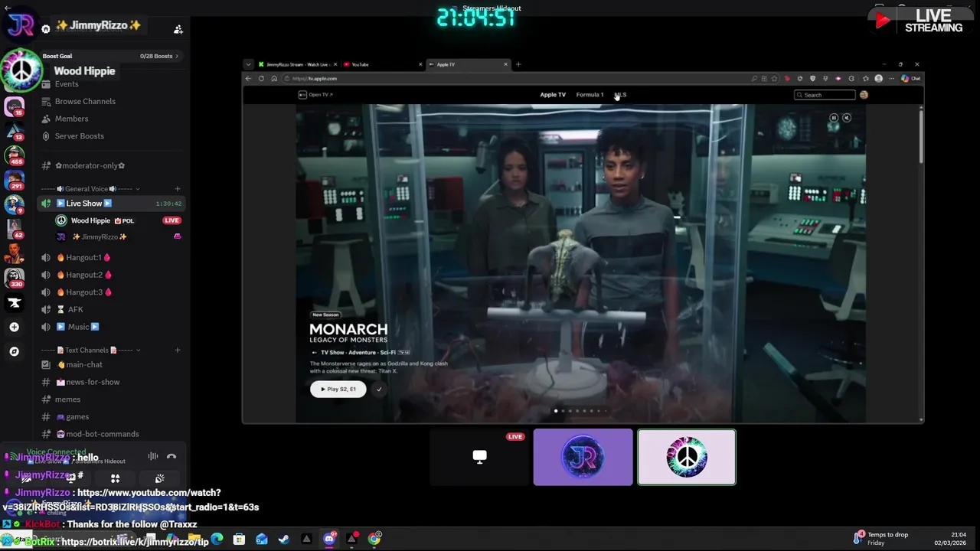Open the server with the 455 badge

pos(15,155)
